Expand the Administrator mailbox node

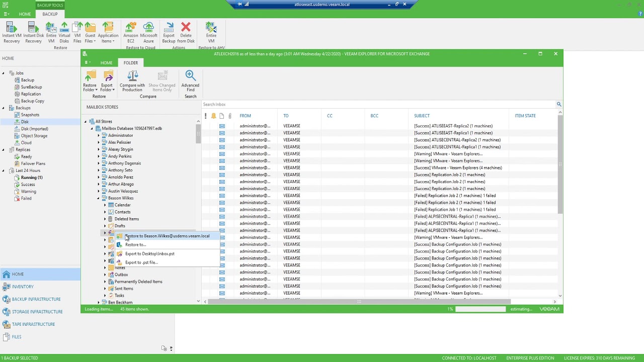tap(99, 135)
